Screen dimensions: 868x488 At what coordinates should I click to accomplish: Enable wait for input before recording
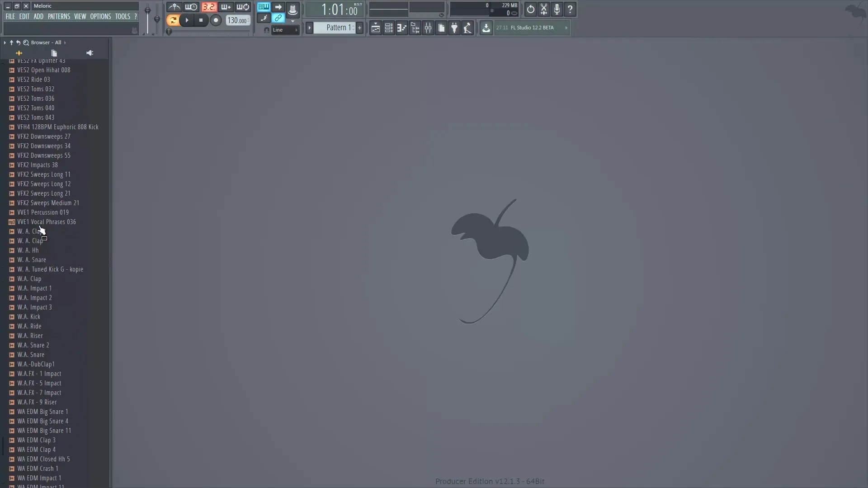click(191, 7)
